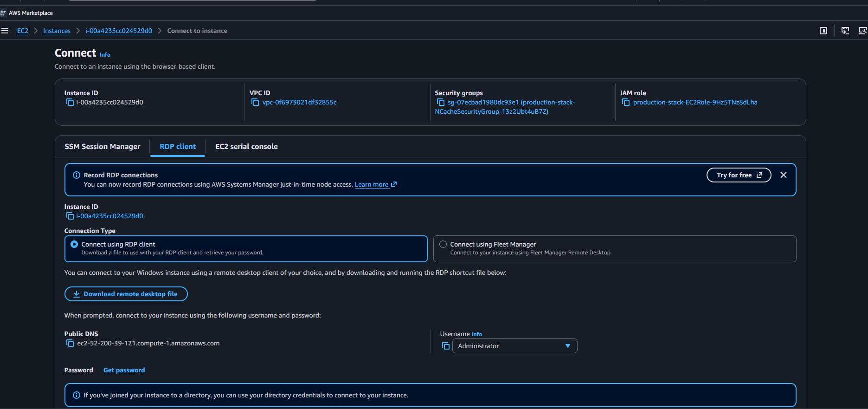Click the Try for free button
868x409 pixels.
739,175
